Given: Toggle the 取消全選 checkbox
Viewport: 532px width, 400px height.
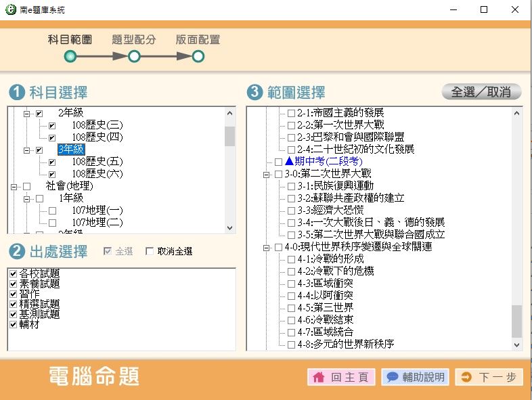Looking at the screenshot, I should [150, 252].
